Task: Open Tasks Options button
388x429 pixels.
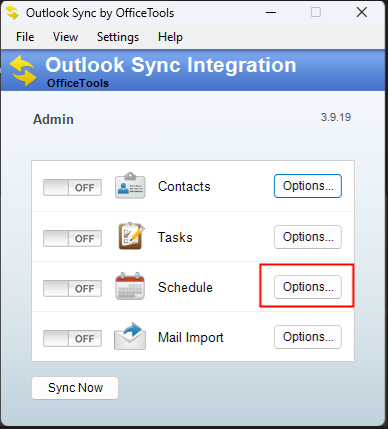Action: click(308, 237)
